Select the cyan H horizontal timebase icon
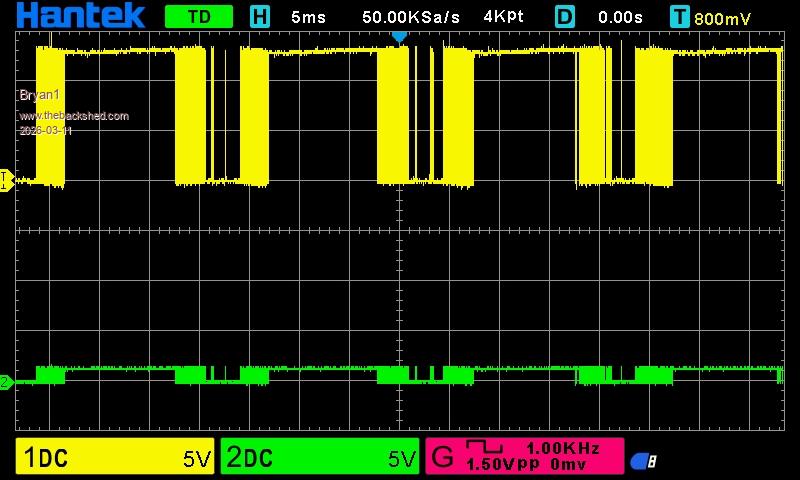 260,17
